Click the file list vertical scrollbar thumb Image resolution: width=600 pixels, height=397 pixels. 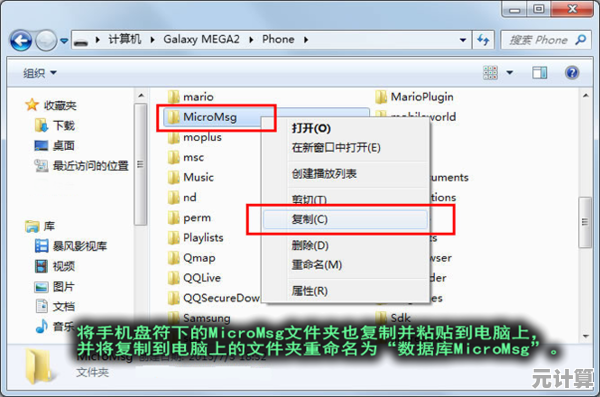coord(585,222)
